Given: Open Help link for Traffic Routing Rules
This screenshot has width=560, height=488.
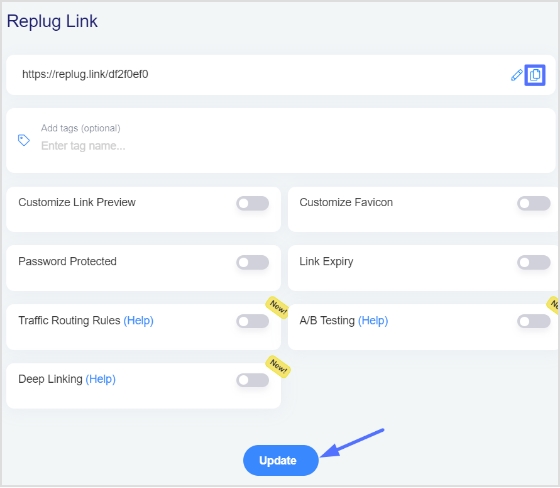Looking at the screenshot, I should coord(139,321).
